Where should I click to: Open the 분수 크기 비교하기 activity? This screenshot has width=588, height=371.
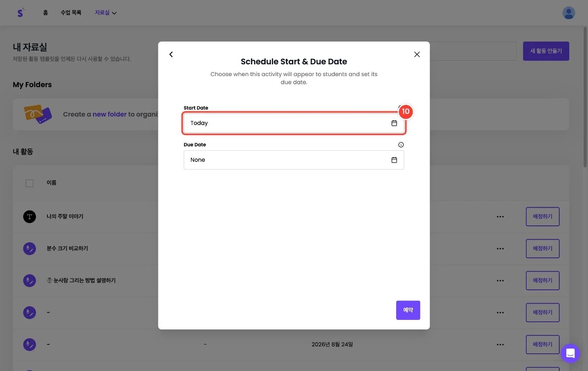[67, 249]
